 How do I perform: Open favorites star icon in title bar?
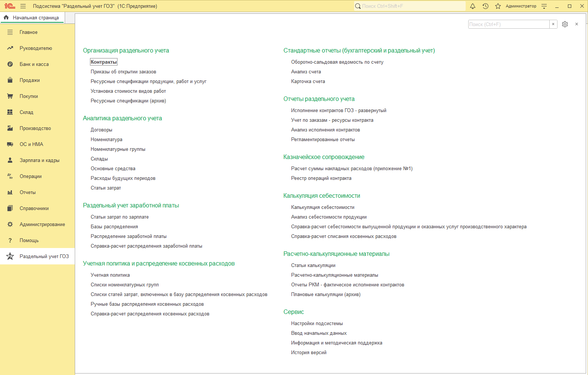[498, 6]
